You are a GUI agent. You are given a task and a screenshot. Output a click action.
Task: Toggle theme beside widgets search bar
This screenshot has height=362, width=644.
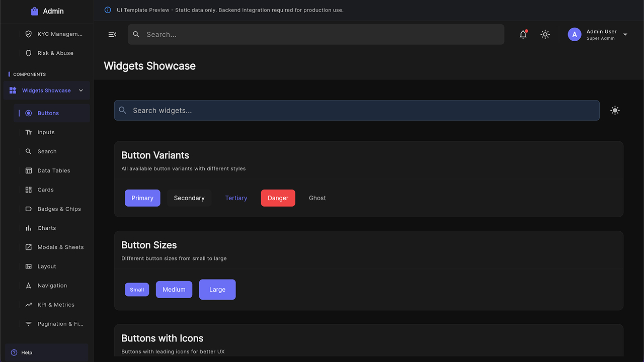click(615, 111)
